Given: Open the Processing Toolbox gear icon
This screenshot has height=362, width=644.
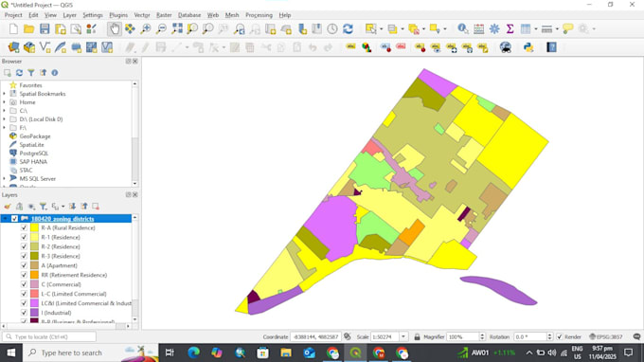Looking at the screenshot, I should click(494, 28).
